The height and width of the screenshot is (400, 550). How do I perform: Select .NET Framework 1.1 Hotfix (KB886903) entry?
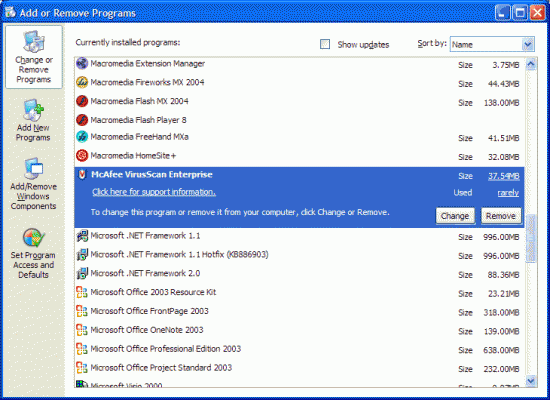click(300, 255)
